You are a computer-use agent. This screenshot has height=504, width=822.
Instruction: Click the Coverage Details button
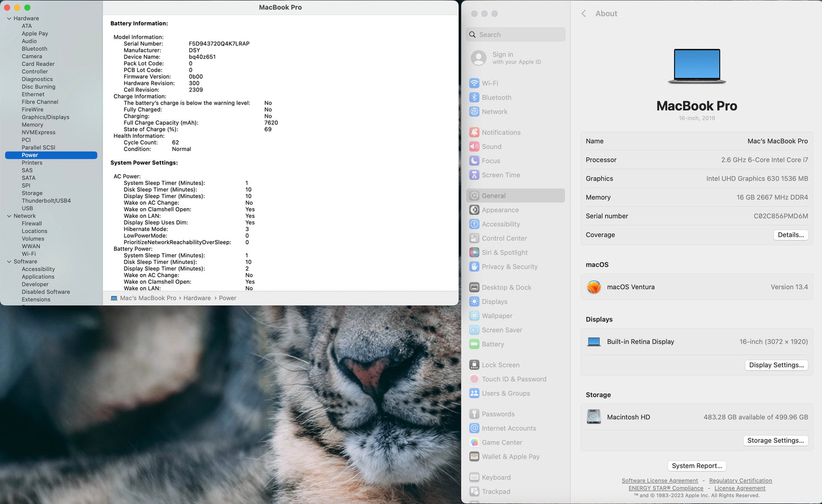(791, 235)
